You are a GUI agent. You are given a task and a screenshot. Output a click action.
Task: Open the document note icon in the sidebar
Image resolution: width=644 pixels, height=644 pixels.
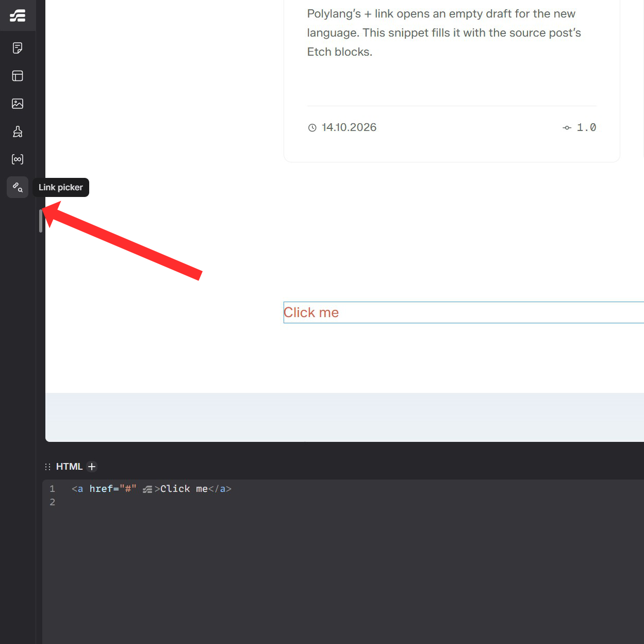(x=18, y=48)
